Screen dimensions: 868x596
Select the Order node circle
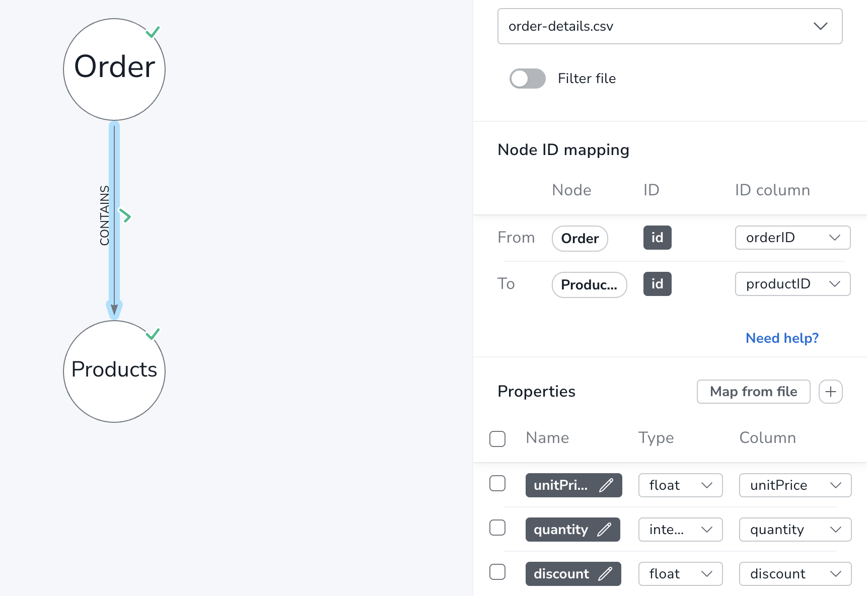click(114, 69)
